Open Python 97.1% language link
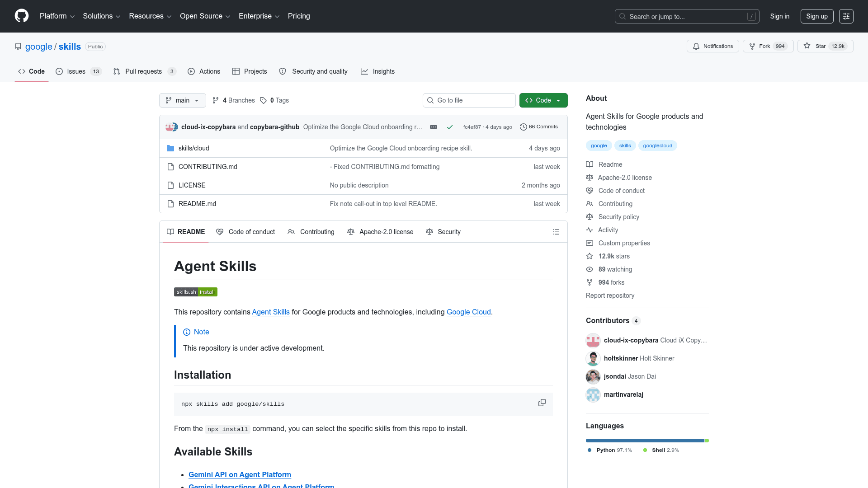868x488 pixels. pos(610,450)
